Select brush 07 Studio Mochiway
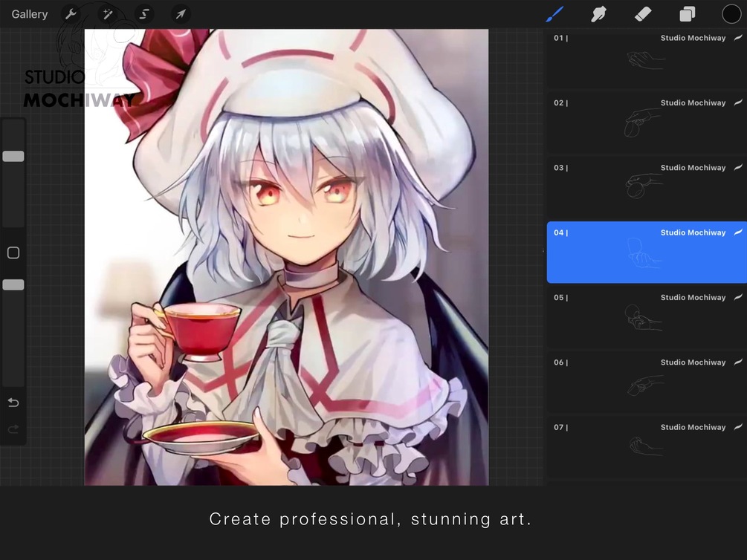Image resolution: width=747 pixels, height=560 pixels. [647, 446]
